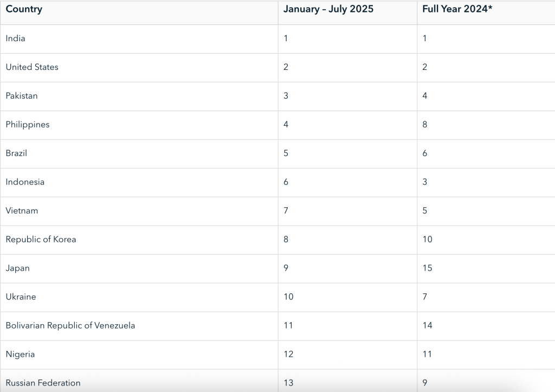
Task: Select Venezuela's Full Year 2024 rank 14
Action: [427, 326]
